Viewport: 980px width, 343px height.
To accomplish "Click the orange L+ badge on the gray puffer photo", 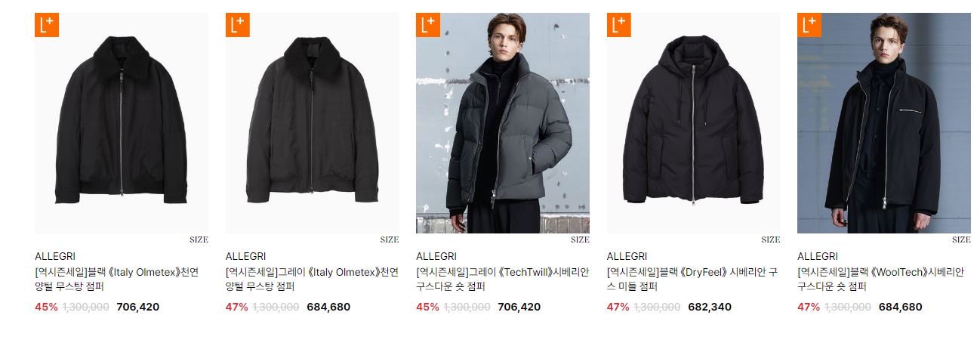I will (x=428, y=25).
